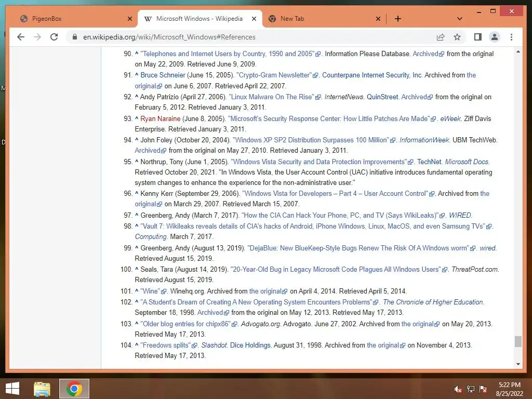The width and height of the screenshot is (532, 399).
Task: Share this page via share icon
Action: tap(441, 37)
